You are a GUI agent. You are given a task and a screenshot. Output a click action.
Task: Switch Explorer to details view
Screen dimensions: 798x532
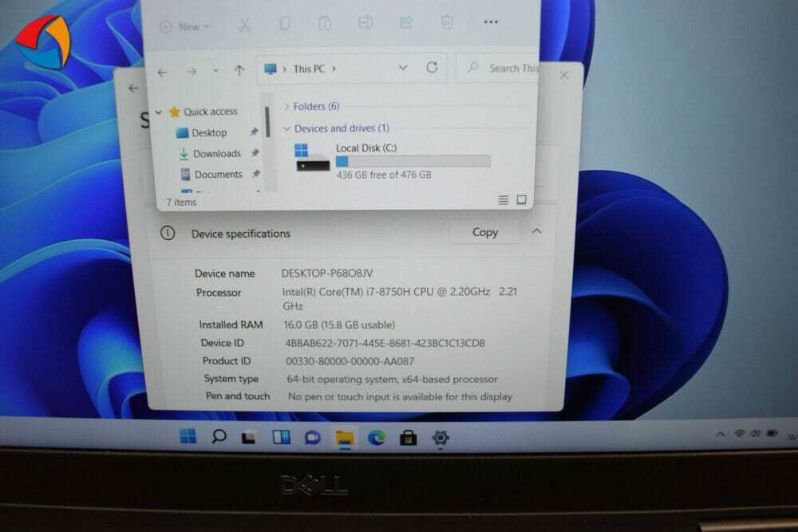click(x=504, y=200)
